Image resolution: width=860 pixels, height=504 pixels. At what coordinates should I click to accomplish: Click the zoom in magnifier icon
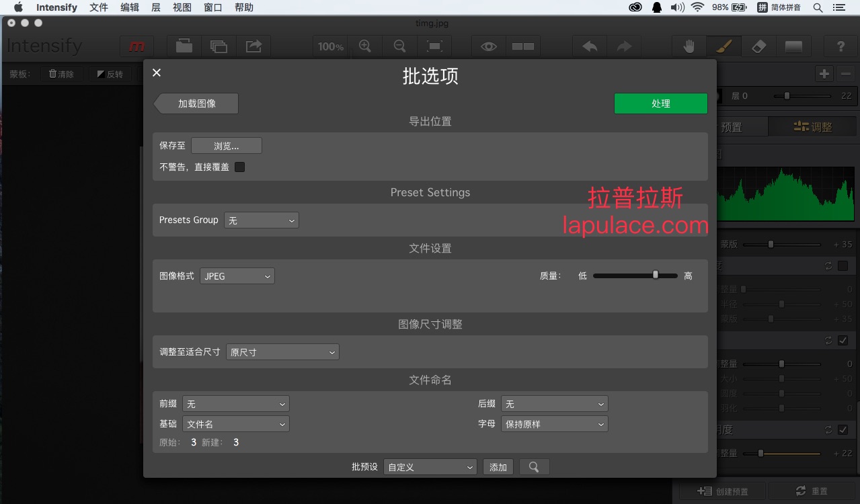(x=365, y=46)
